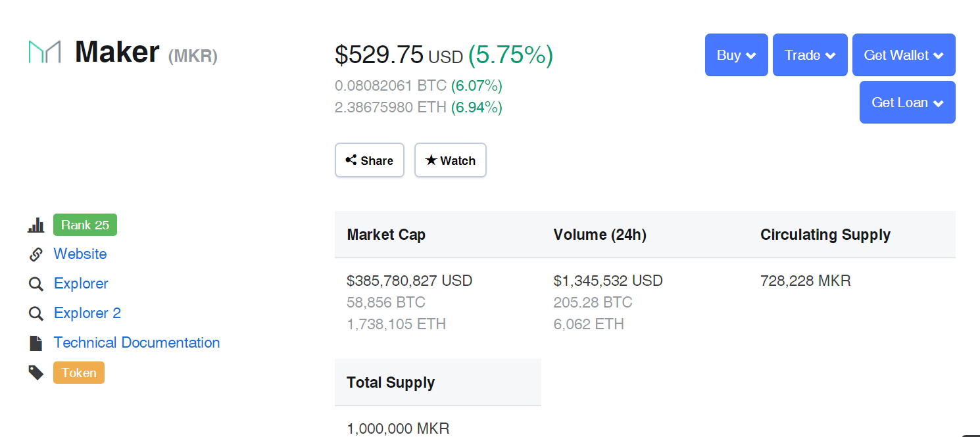Open the Get Loan dropdown
980x437 pixels.
(x=907, y=103)
